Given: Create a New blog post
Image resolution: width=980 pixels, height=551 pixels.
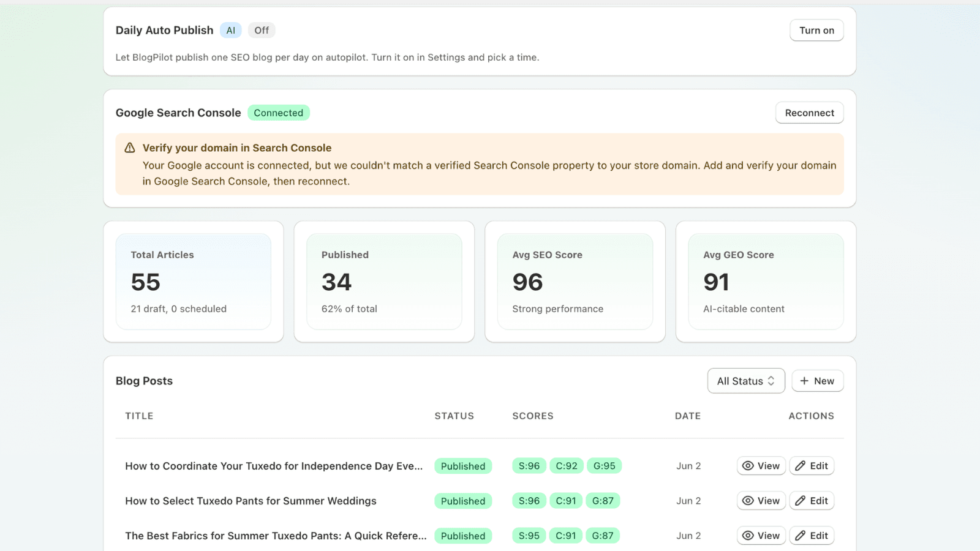Looking at the screenshot, I should click(x=817, y=381).
